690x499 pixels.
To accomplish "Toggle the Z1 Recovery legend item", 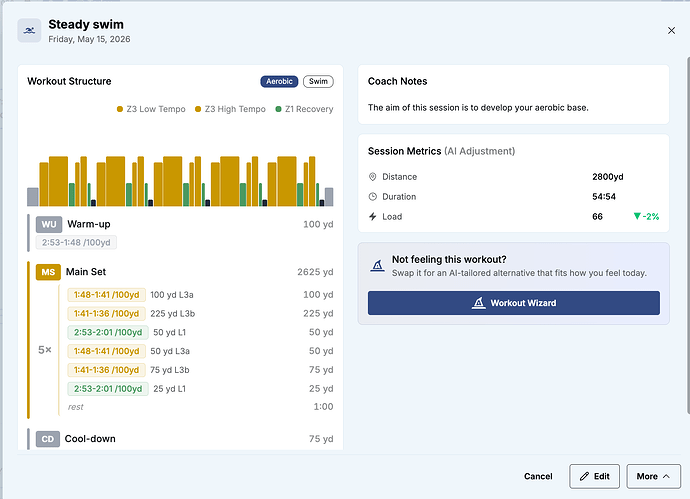I will [304, 109].
